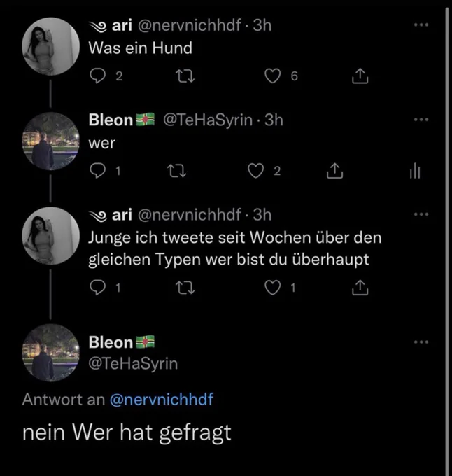Click the vertical scrollbar on the right
This screenshot has height=476, width=452.
(447, 241)
